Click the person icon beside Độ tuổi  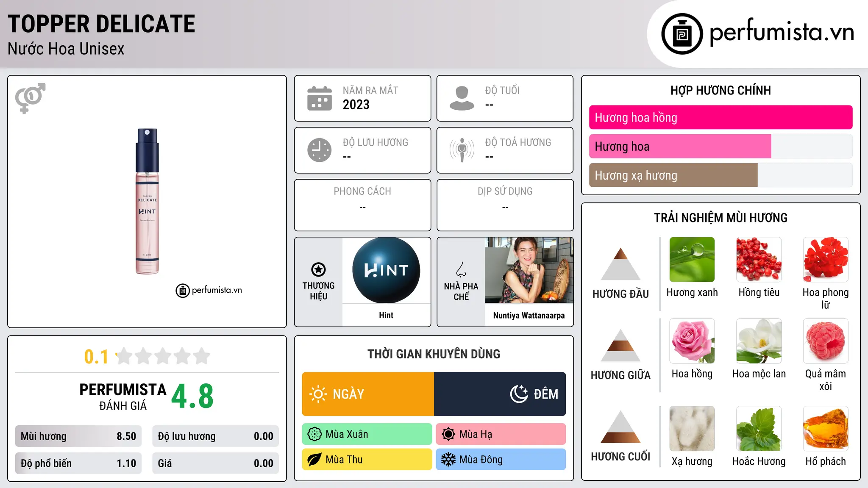pos(462,98)
